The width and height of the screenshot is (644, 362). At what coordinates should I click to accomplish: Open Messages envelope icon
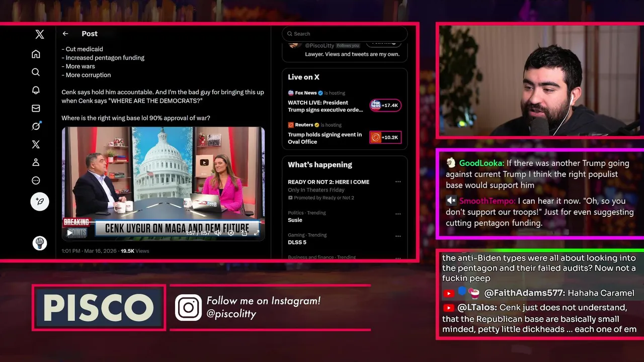[36, 108]
